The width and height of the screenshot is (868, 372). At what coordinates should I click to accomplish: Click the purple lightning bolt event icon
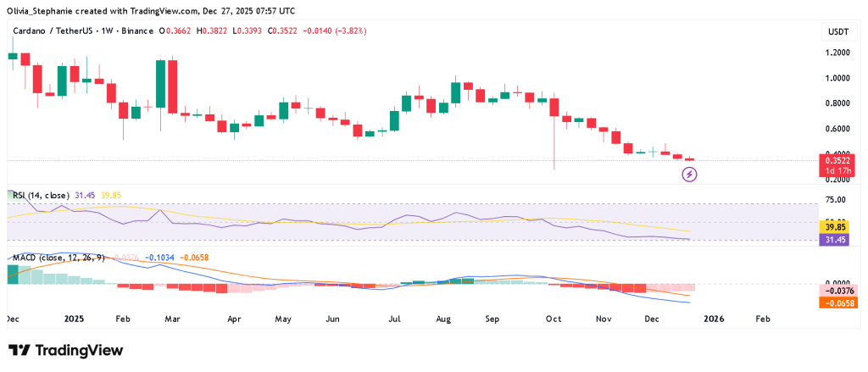[x=690, y=175]
